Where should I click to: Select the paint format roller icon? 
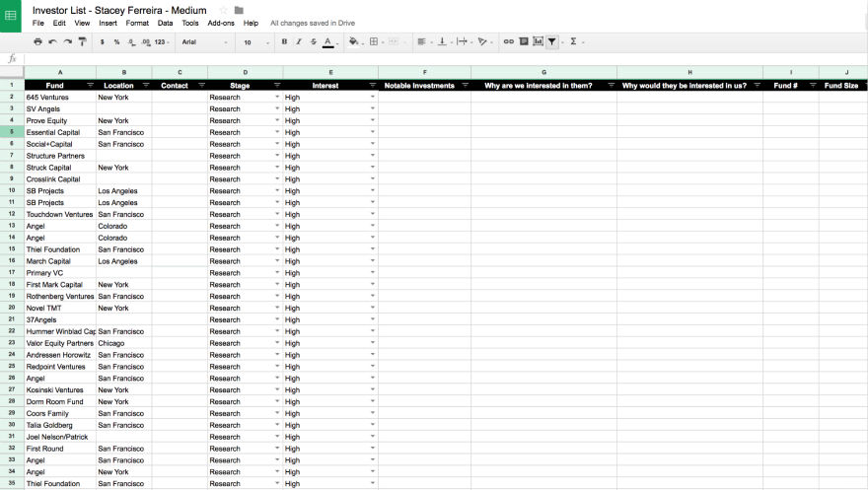[x=82, y=42]
